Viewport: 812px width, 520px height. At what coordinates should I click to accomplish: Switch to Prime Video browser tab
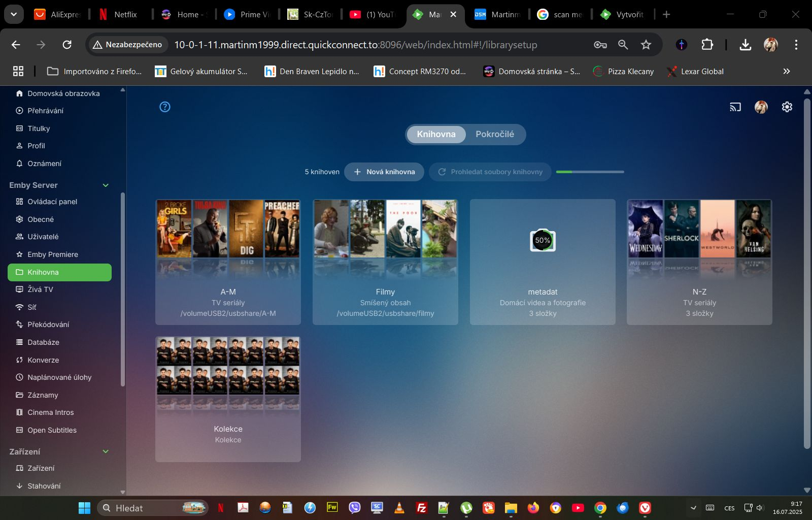coord(248,14)
